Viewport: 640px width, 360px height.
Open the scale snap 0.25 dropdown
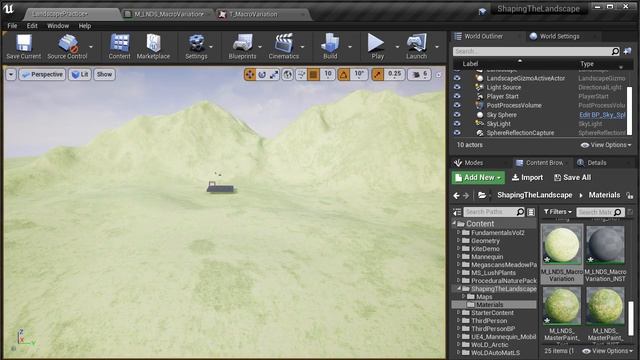[394, 74]
